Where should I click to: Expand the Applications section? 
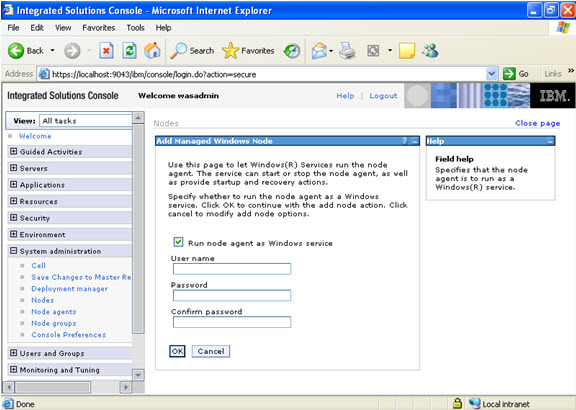[x=13, y=184]
